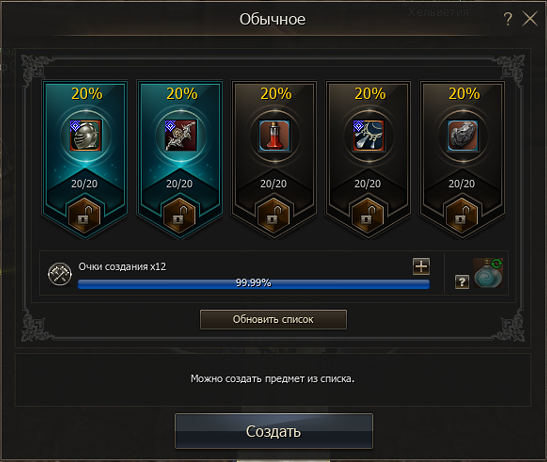Toggle the lock under the red potion card

tap(274, 216)
